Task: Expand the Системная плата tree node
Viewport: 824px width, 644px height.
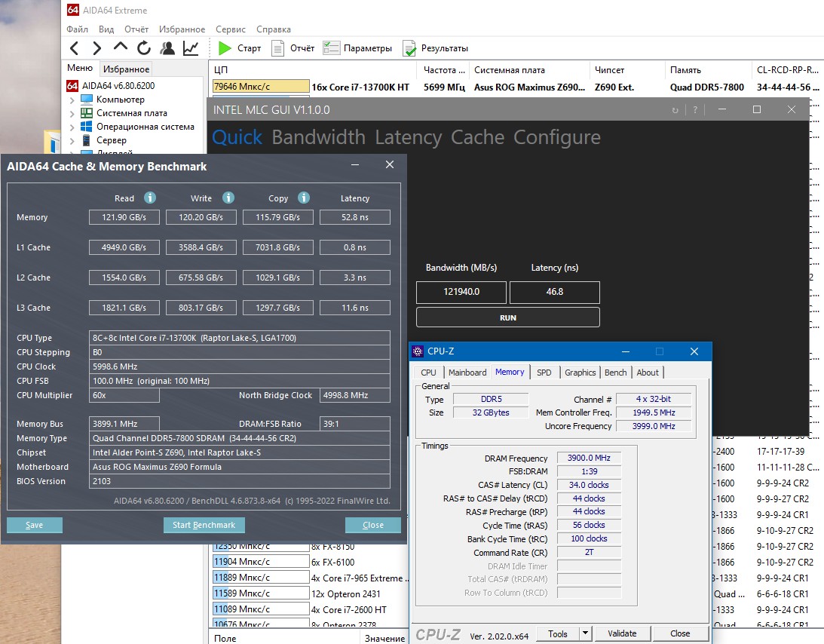Action: (72, 113)
